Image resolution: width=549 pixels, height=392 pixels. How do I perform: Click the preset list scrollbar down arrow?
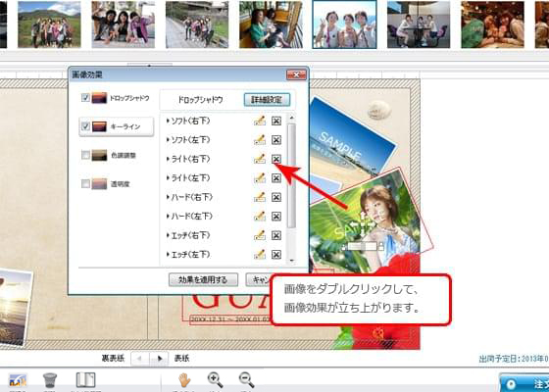[291, 261]
